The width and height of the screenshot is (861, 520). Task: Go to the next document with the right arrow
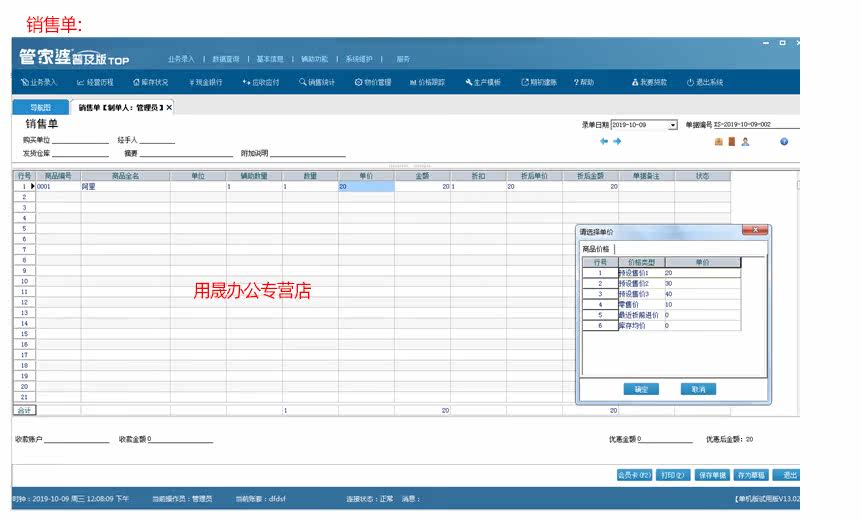(617, 142)
